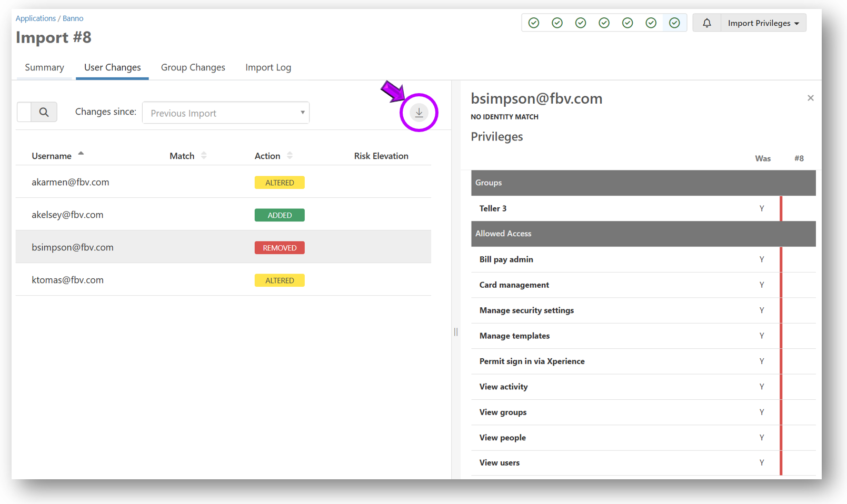Select the akelsey@fbv.com user row
Image resolution: width=847 pixels, height=504 pixels.
(x=67, y=215)
